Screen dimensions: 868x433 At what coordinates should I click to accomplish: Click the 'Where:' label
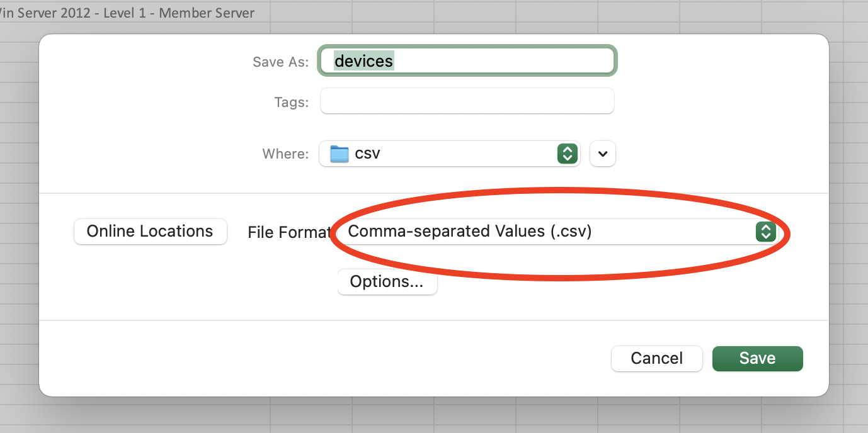(285, 154)
